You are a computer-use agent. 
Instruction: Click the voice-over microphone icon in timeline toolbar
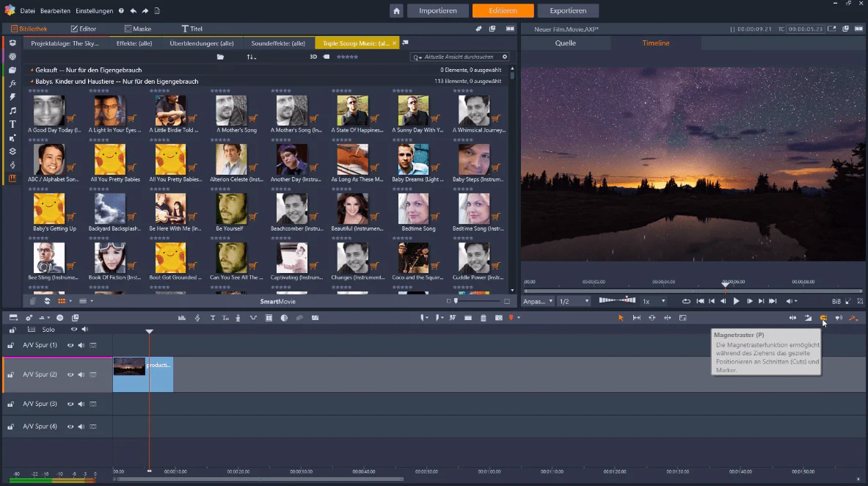(238, 318)
